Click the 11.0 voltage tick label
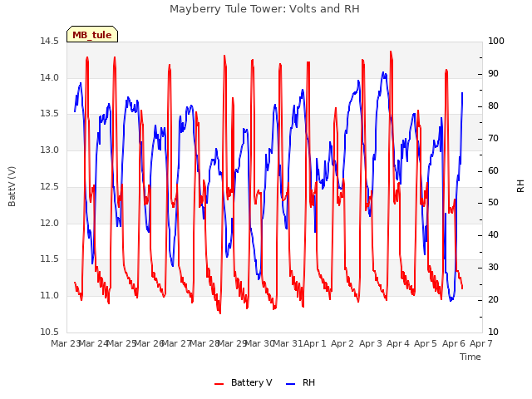 pos(50,296)
